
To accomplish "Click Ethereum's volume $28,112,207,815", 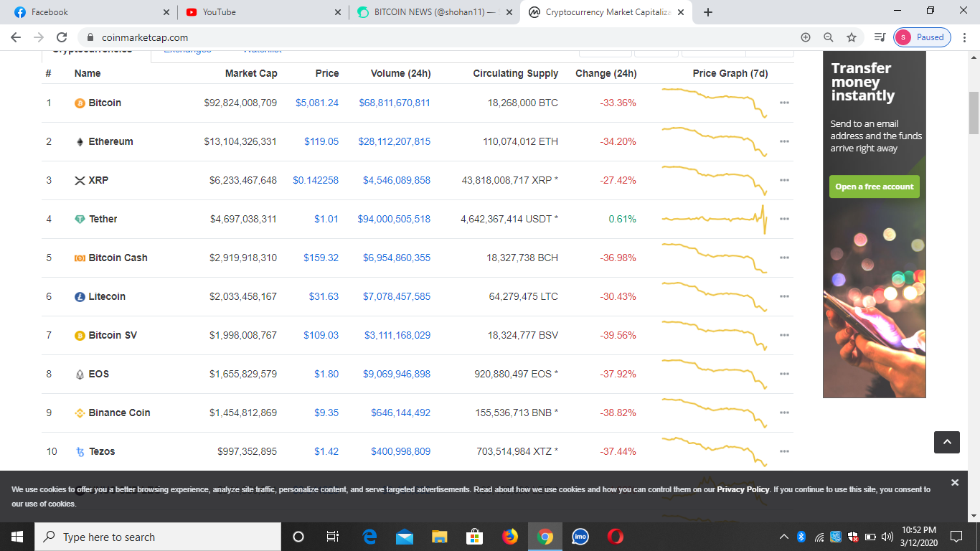I will coord(395,142).
